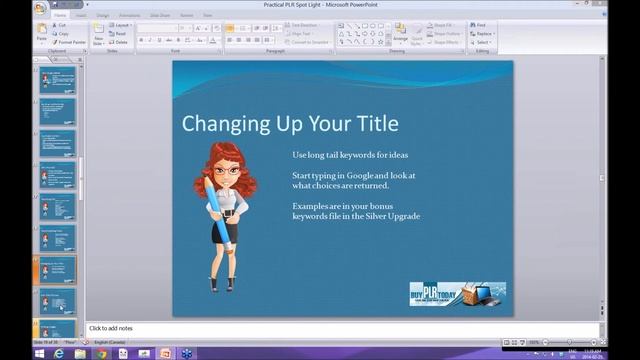Viewport: 640px width, 360px height.
Task: Zoom out with the minus button
Action: (x=545, y=342)
